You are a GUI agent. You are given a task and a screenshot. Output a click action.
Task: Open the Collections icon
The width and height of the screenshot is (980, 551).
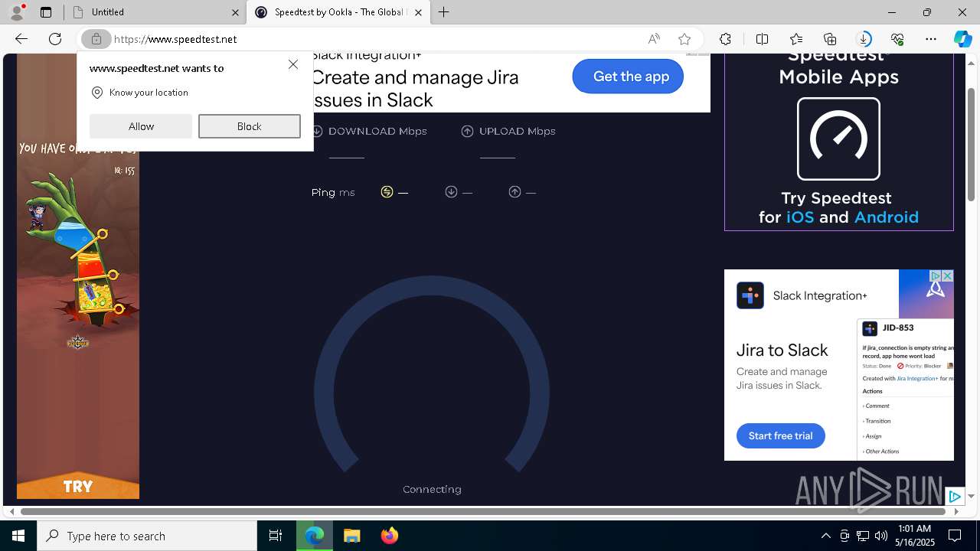click(x=830, y=39)
